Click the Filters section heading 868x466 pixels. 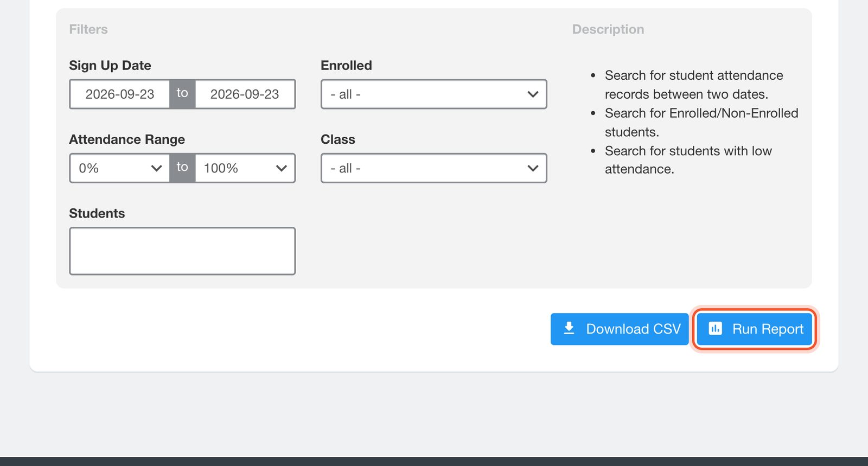pyautogui.click(x=88, y=29)
